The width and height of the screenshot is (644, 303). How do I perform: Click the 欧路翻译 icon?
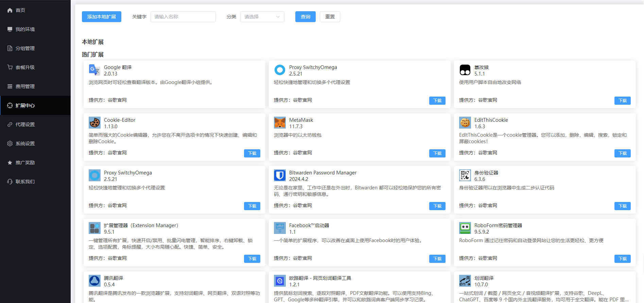tap(280, 281)
